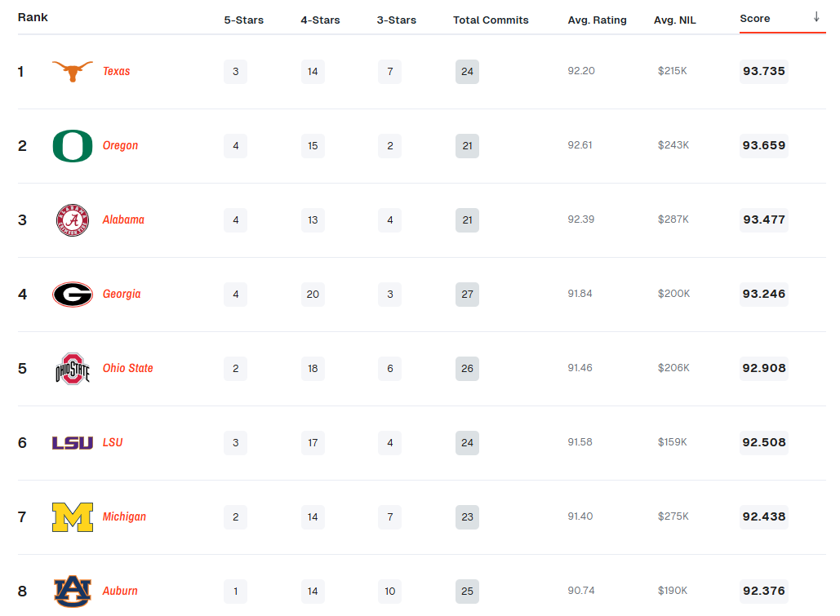Click LSU total commits badge 24
The image size is (840, 616).
pyautogui.click(x=467, y=443)
